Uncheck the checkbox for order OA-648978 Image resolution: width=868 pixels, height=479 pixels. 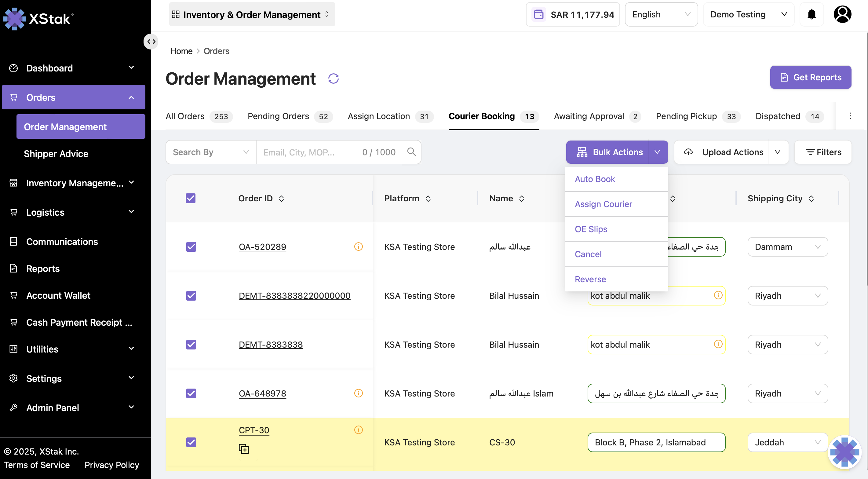[x=191, y=393]
